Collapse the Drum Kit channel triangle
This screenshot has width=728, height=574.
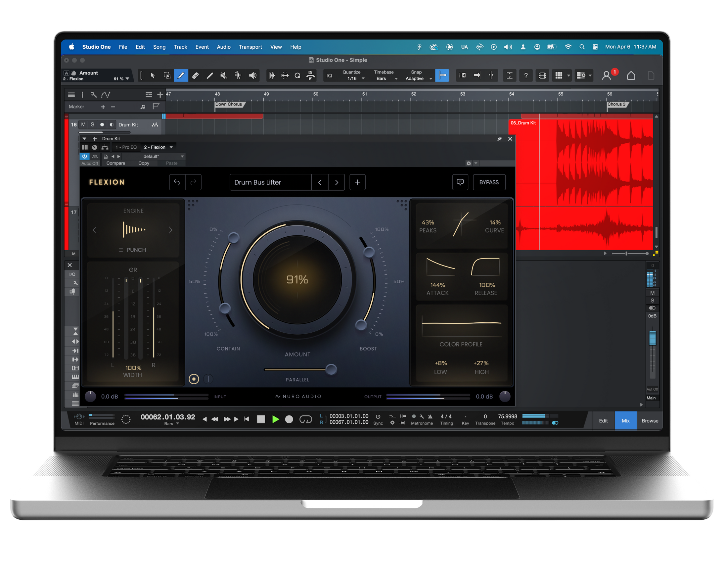(84, 138)
